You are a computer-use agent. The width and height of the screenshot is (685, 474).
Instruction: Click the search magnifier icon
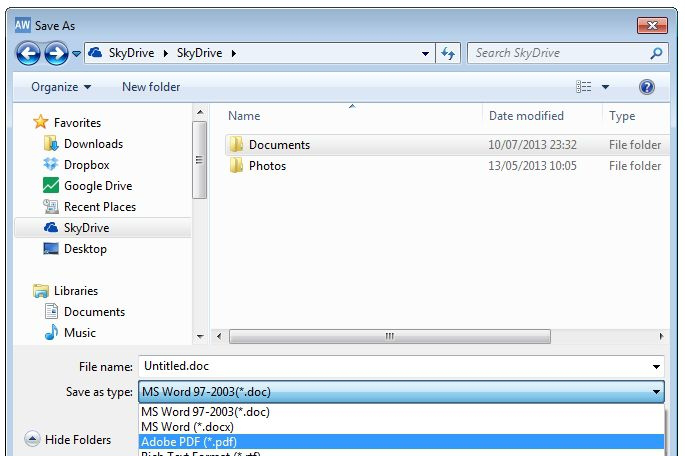pyautogui.click(x=656, y=53)
